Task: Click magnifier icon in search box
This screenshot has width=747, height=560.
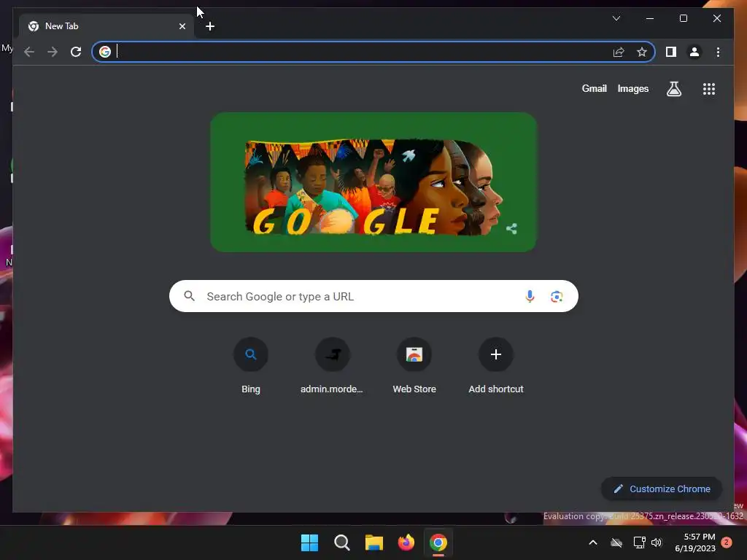Action: 189,296
